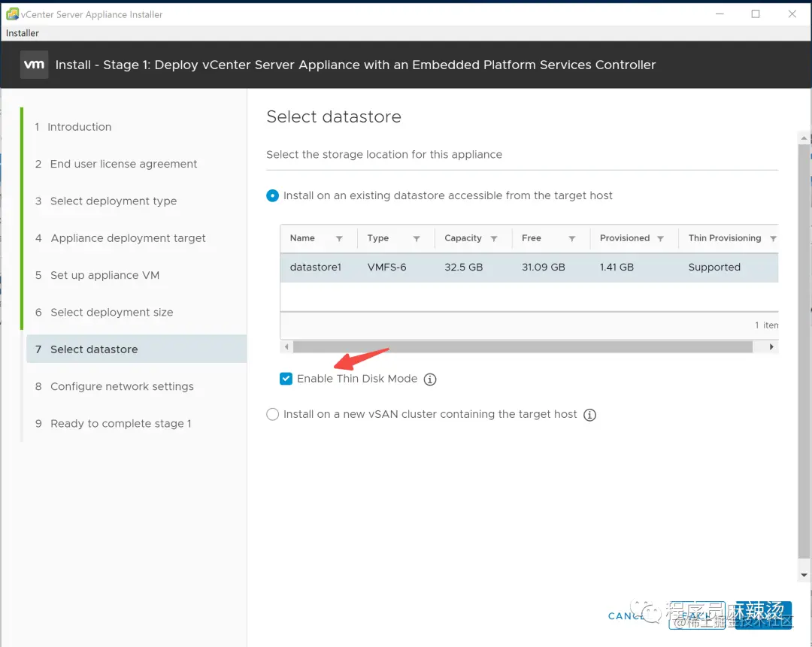
Task: Go to step 4 Appliance deployment target
Action: point(120,239)
